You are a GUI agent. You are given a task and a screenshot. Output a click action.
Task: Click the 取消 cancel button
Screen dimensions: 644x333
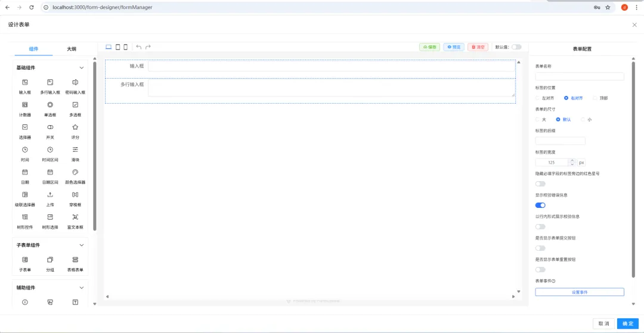(603, 323)
